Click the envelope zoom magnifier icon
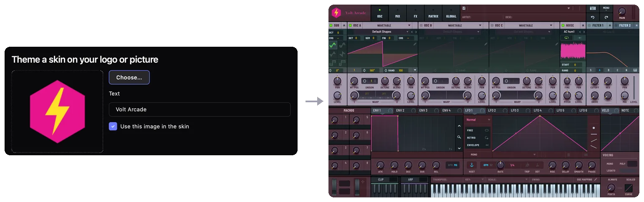The width and height of the screenshot is (644, 202). coord(459,137)
